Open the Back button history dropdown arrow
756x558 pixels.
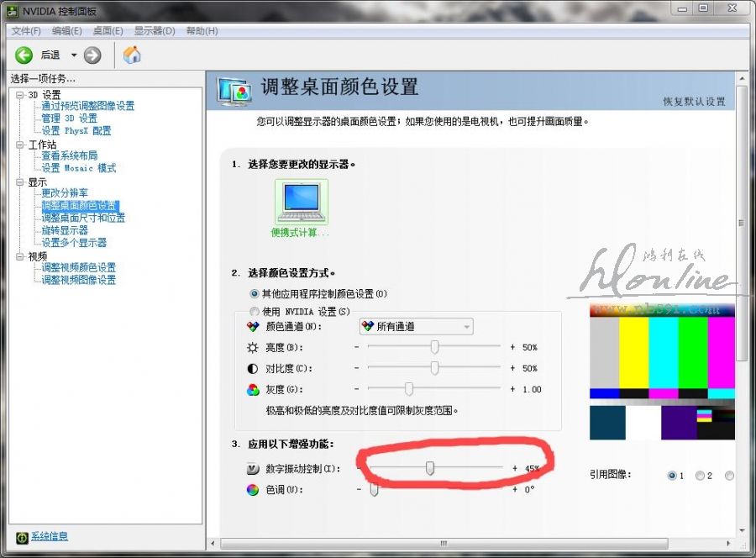73,55
